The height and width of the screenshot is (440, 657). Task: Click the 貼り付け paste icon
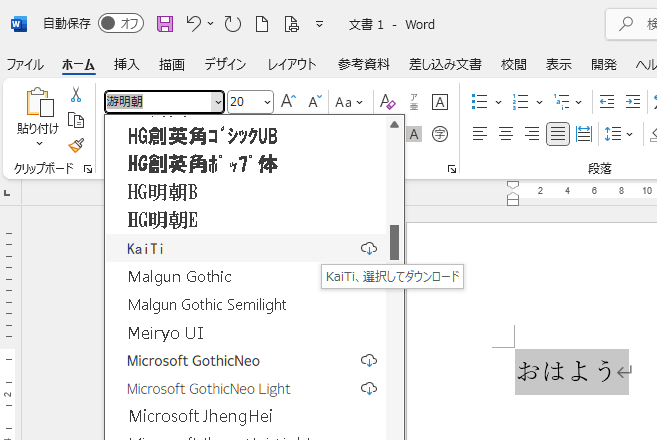click(40, 102)
